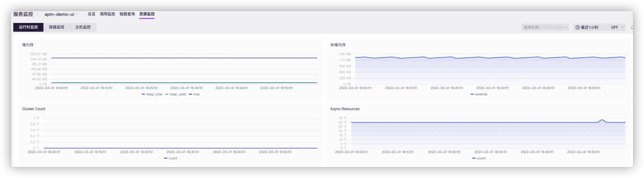Click the clock icon in time selector

coord(577,27)
